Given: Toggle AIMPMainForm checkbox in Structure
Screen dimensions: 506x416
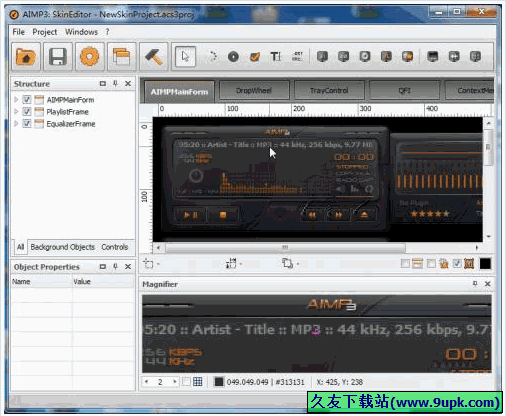Looking at the screenshot, I should [x=27, y=99].
